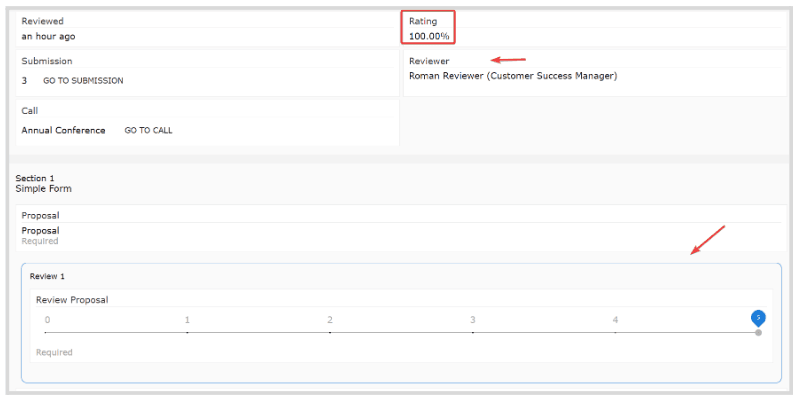Select the 'Section 1' heading
798x399 pixels.
point(35,178)
